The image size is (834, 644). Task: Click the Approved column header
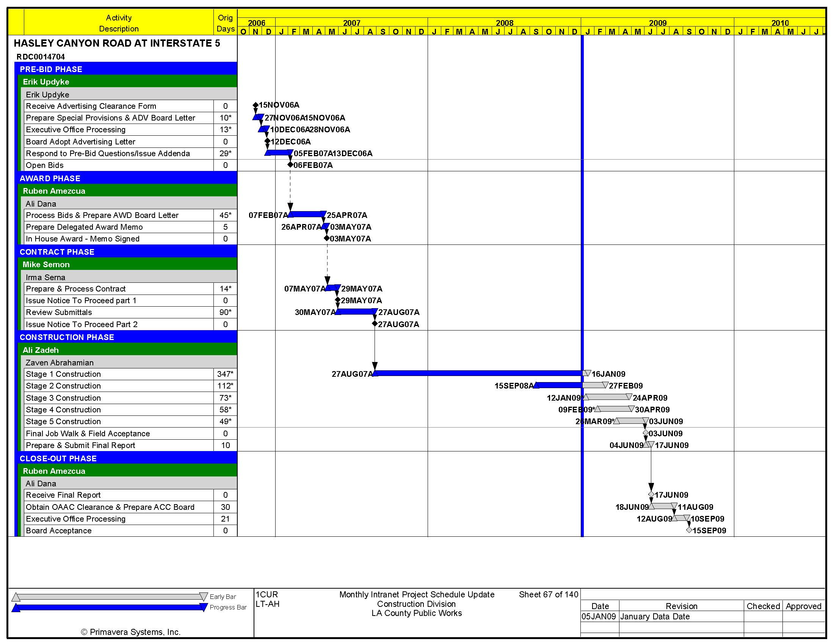coord(803,606)
